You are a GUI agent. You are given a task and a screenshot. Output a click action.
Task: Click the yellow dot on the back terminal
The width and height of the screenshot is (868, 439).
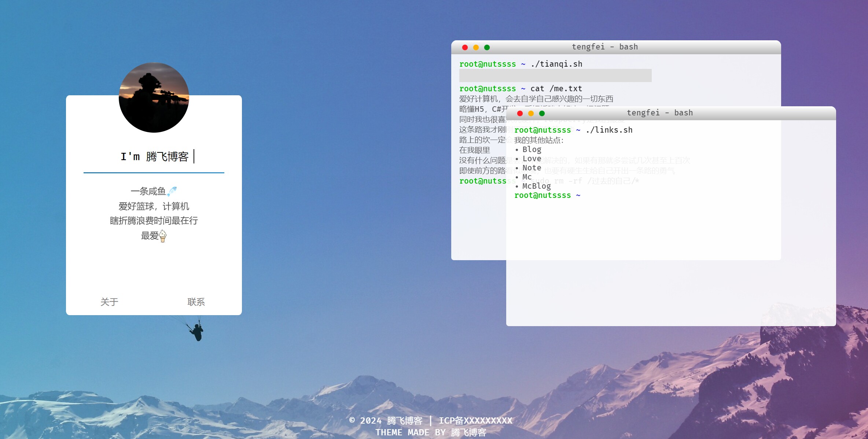pos(476,47)
